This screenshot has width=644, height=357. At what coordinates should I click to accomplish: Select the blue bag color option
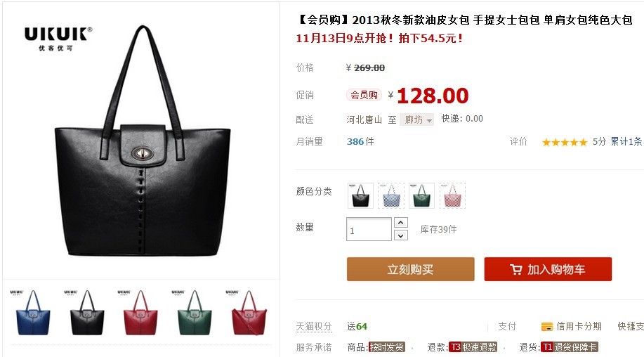pos(391,195)
